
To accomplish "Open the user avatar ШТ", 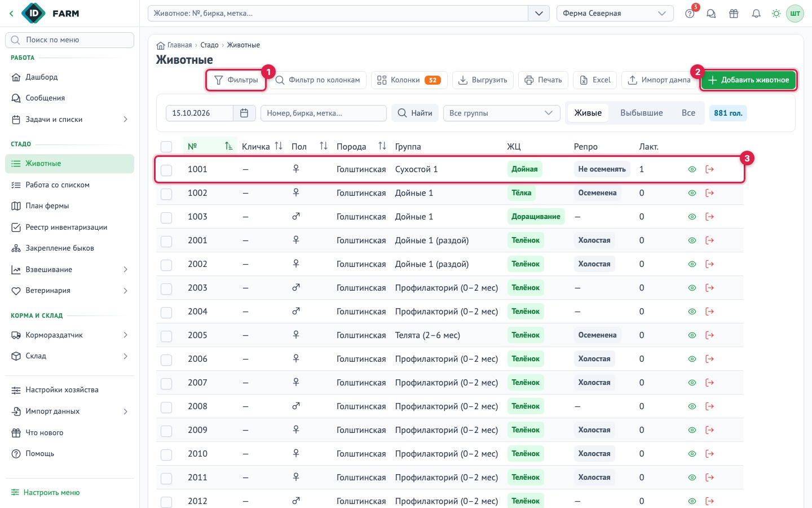I will pyautogui.click(x=795, y=14).
